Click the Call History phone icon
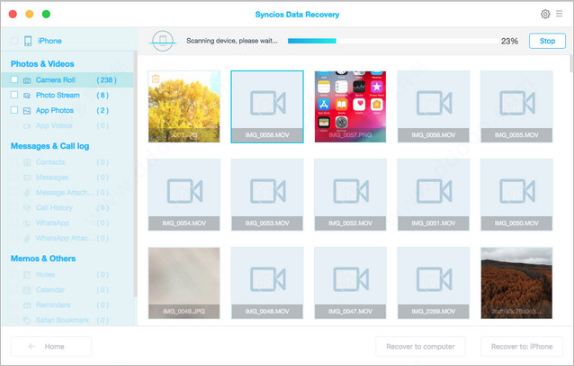Screen dimensions: 574x366 [x=27, y=208]
